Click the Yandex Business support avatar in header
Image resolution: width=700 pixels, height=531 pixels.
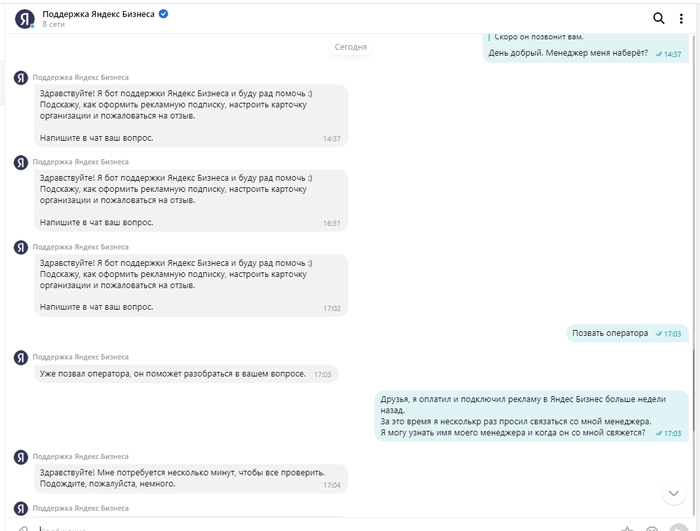[x=24, y=18]
